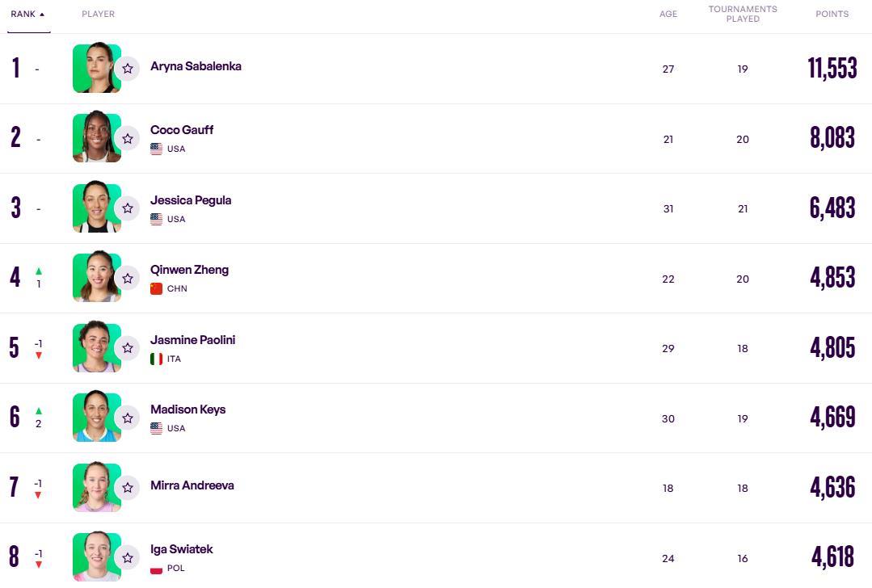Favorite Aryna Sabalenka with the star icon
The width and height of the screenshot is (872, 588).
click(127, 69)
